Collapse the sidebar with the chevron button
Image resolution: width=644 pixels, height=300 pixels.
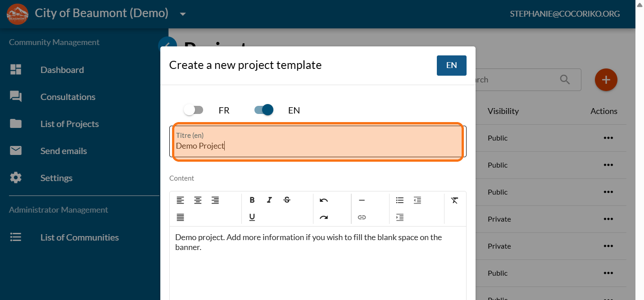(x=165, y=45)
